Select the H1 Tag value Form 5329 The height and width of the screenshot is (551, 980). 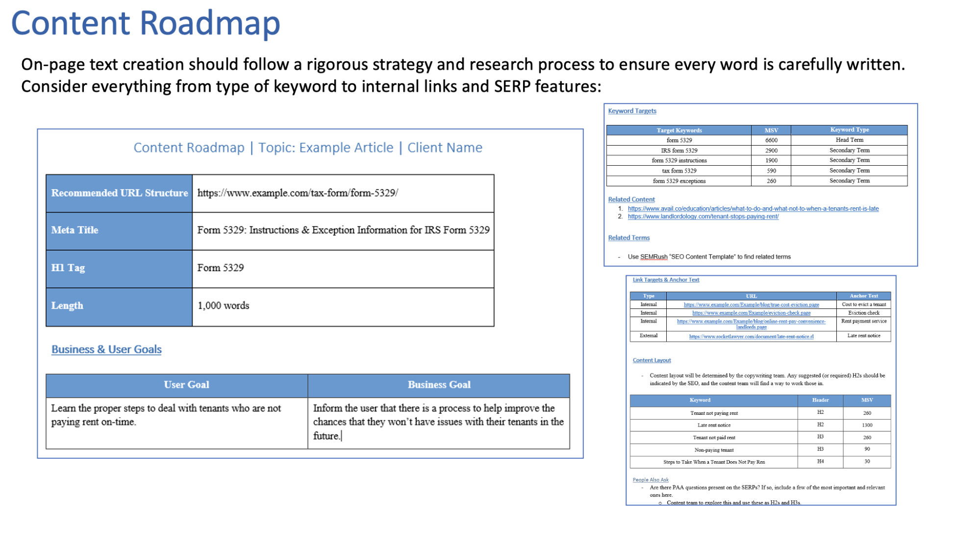221,268
